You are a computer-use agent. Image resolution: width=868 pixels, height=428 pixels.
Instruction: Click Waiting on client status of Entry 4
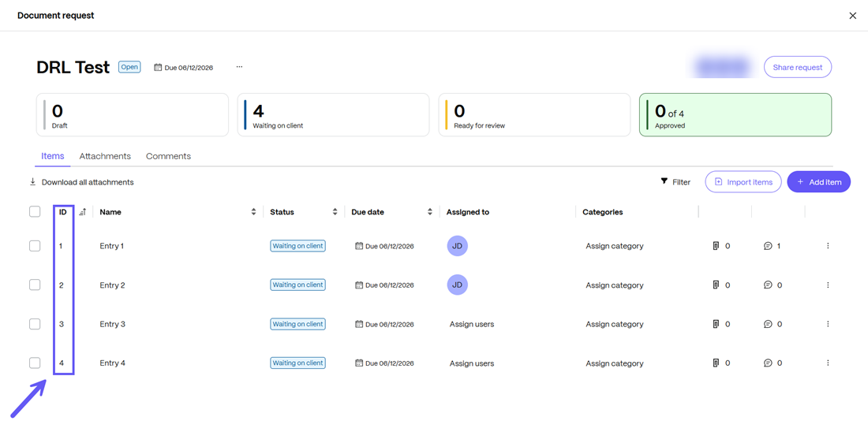(297, 363)
